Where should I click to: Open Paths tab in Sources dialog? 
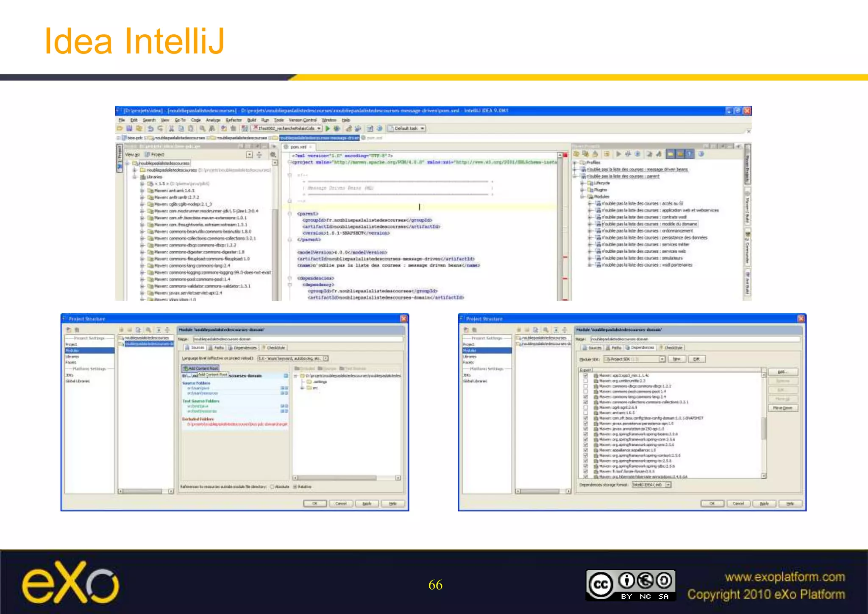(216, 348)
